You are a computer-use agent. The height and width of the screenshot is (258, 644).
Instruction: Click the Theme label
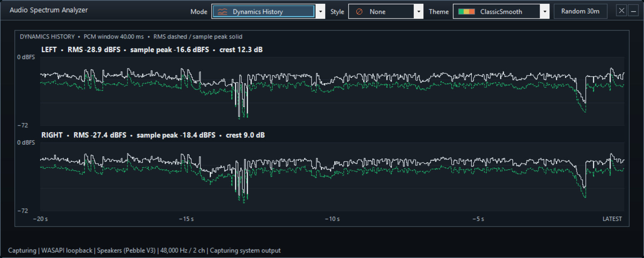click(x=439, y=12)
